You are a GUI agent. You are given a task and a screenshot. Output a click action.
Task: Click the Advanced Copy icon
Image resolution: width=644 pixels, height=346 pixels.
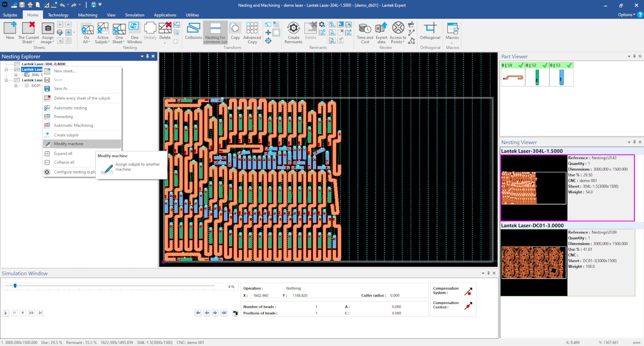pos(252,31)
